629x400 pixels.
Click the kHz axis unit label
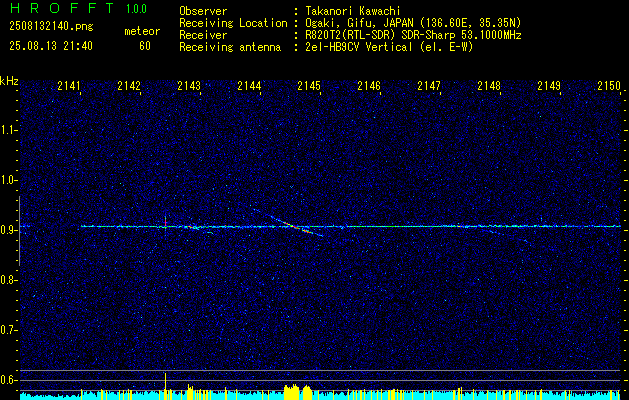[x=10, y=81]
